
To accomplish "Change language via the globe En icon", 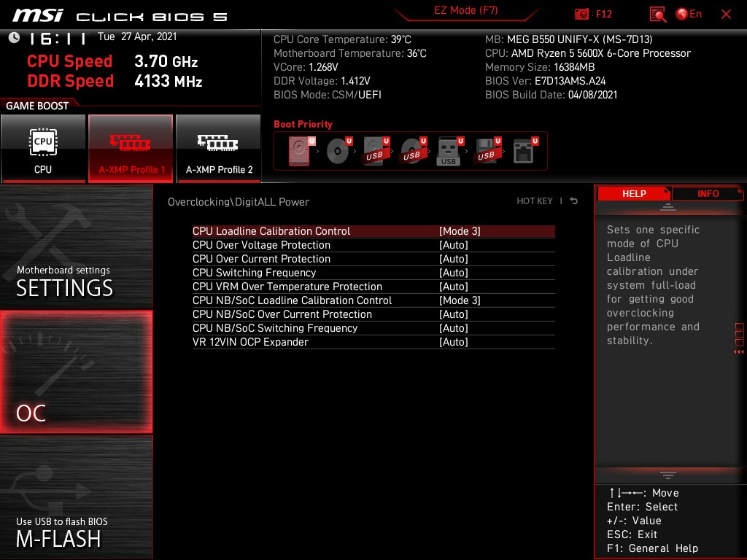I will point(689,14).
